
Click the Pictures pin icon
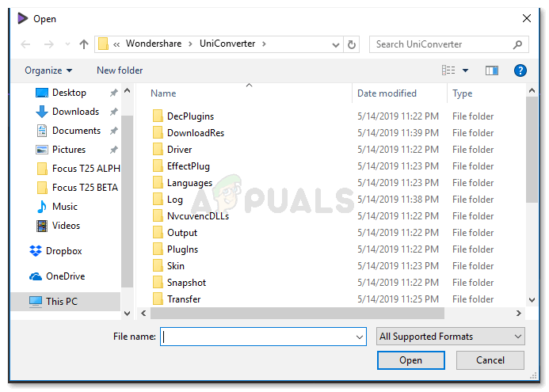[113, 150]
